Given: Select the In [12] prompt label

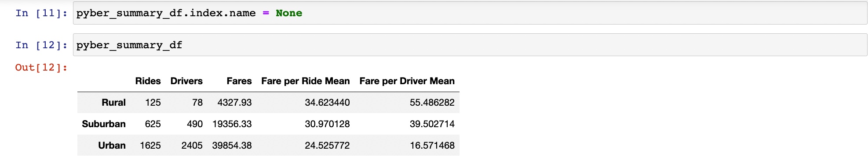Looking at the screenshot, I should click(x=41, y=45).
